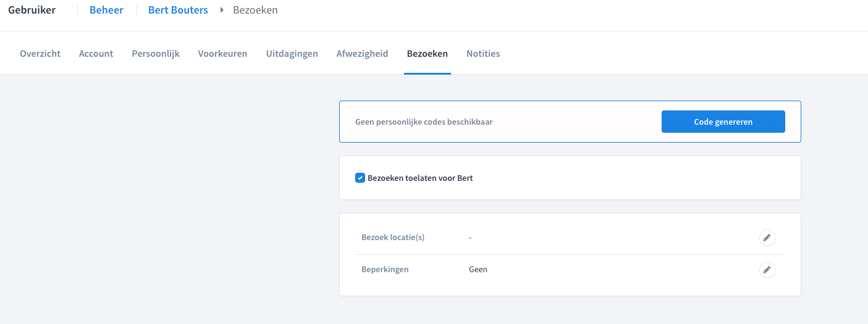Open the Overzicht tab
The height and width of the screenshot is (324, 868).
pyautogui.click(x=40, y=54)
